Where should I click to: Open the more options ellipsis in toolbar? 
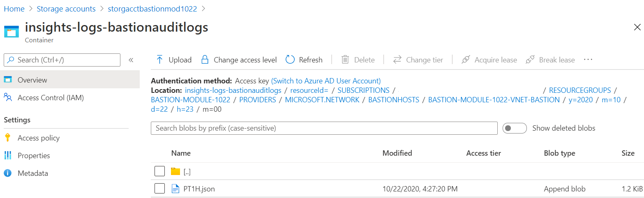(588, 60)
